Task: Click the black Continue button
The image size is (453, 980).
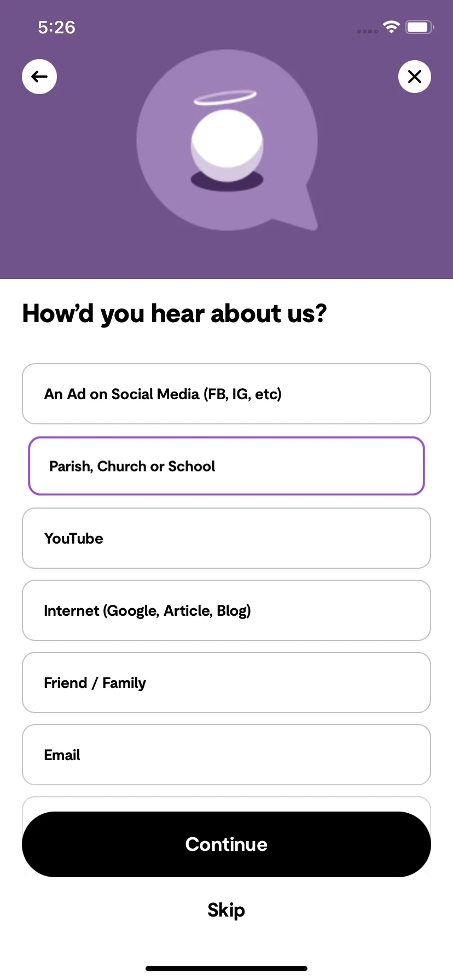Action: coord(226,844)
